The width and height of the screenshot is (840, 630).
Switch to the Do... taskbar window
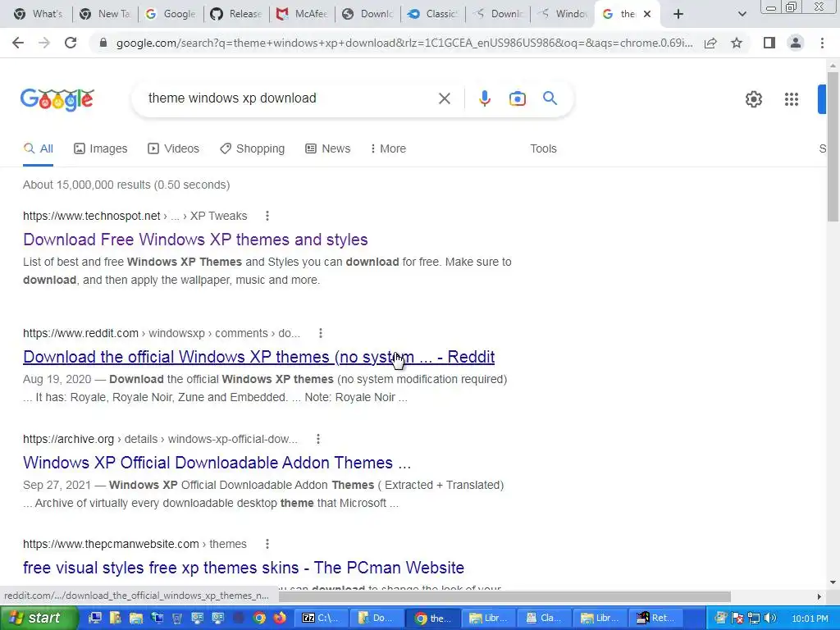[x=376, y=619]
